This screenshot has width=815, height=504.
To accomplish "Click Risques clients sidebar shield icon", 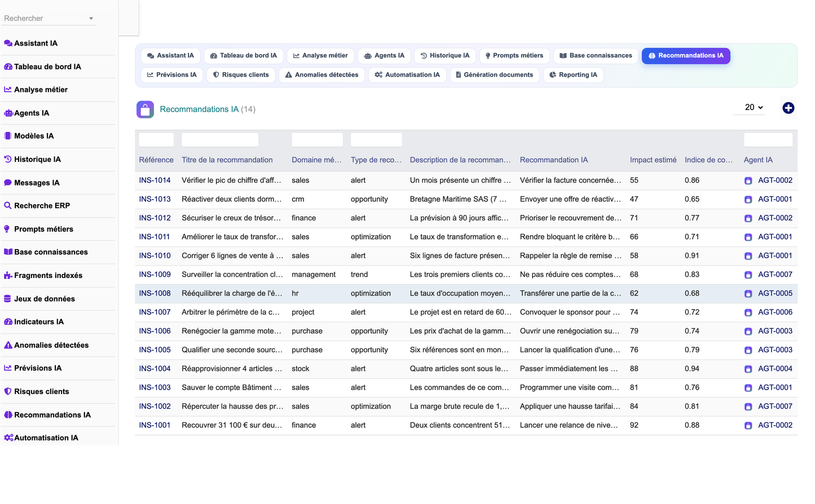I will coord(8,391).
